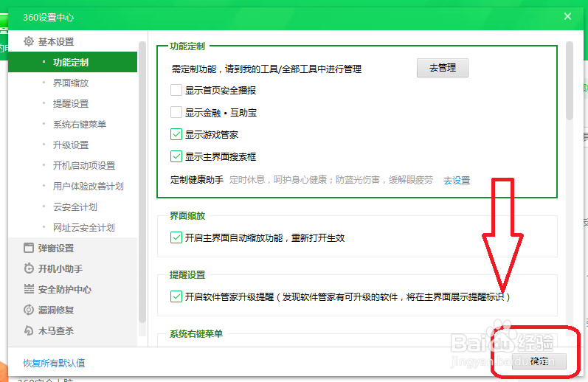Open 开机启动项设置 sidebar item

(84, 165)
